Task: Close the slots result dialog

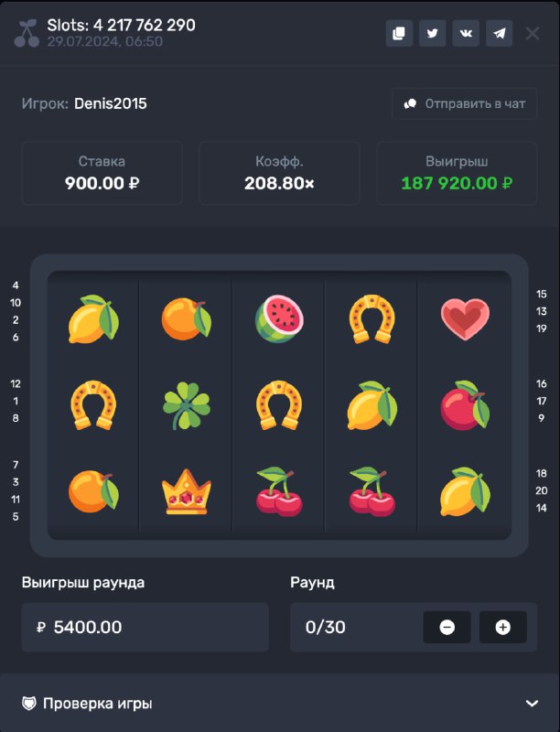Action: [533, 34]
